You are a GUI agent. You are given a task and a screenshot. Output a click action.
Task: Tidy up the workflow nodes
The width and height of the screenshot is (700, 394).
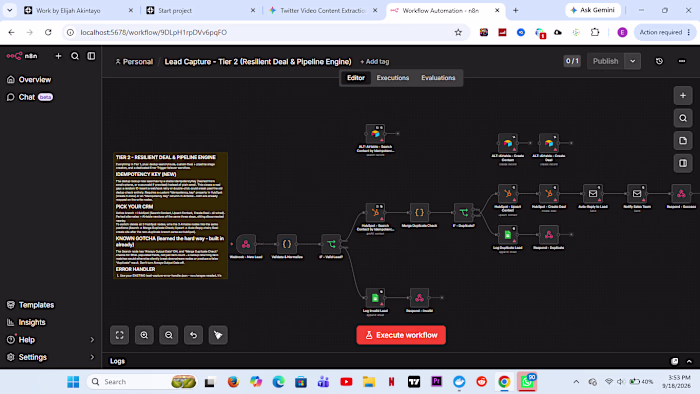point(218,335)
